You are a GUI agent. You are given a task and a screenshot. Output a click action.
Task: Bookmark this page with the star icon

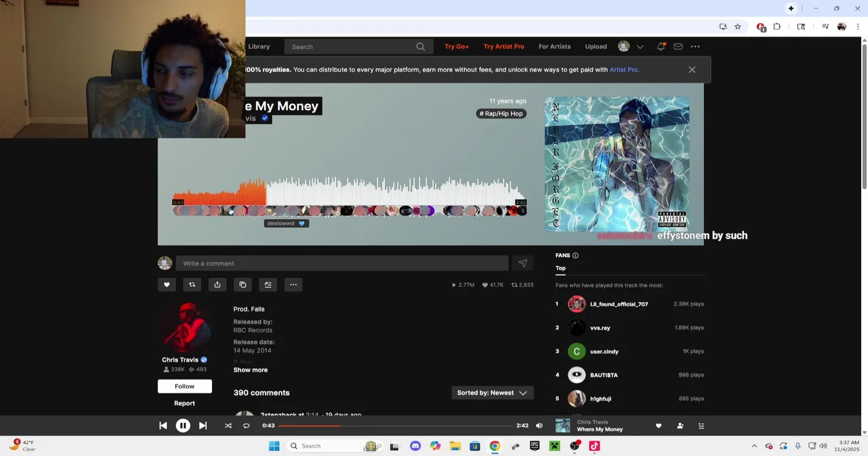point(738,27)
